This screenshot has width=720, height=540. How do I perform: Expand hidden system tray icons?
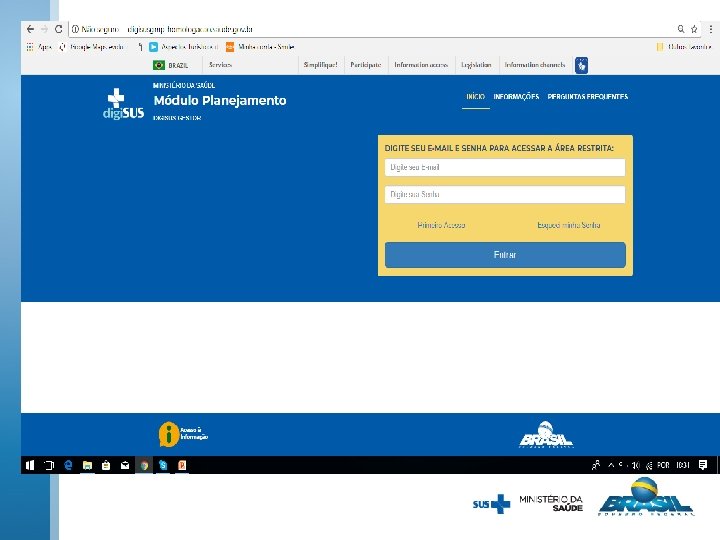(x=611, y=465)
